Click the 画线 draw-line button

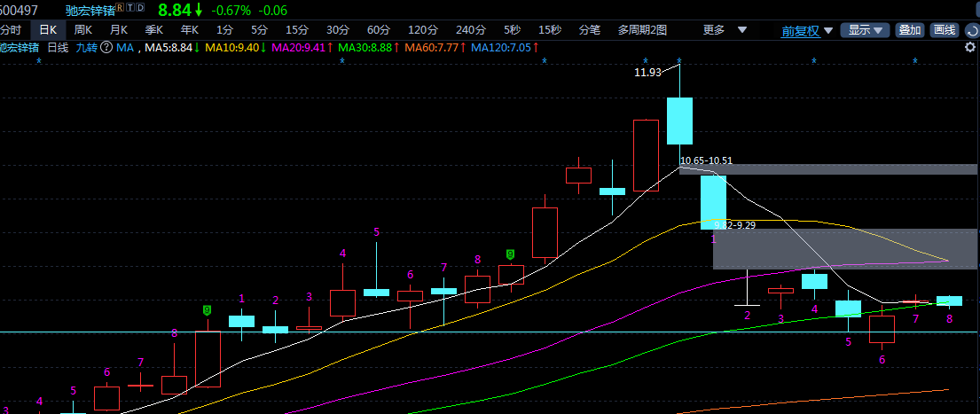coord(944,30)
